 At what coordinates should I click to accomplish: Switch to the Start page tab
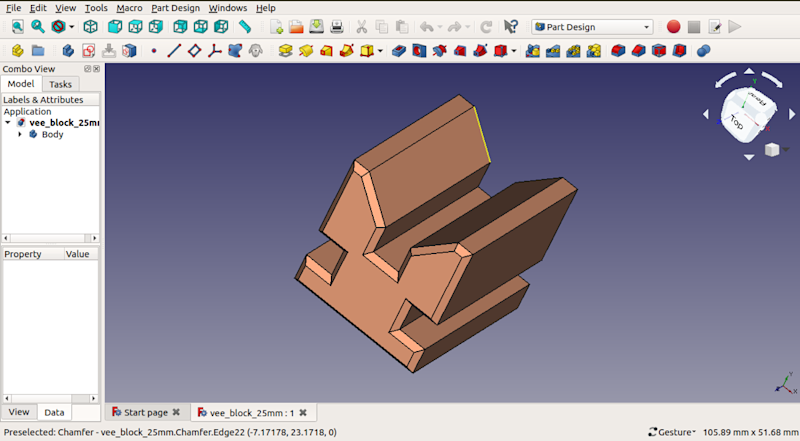[x=146, y=412]
